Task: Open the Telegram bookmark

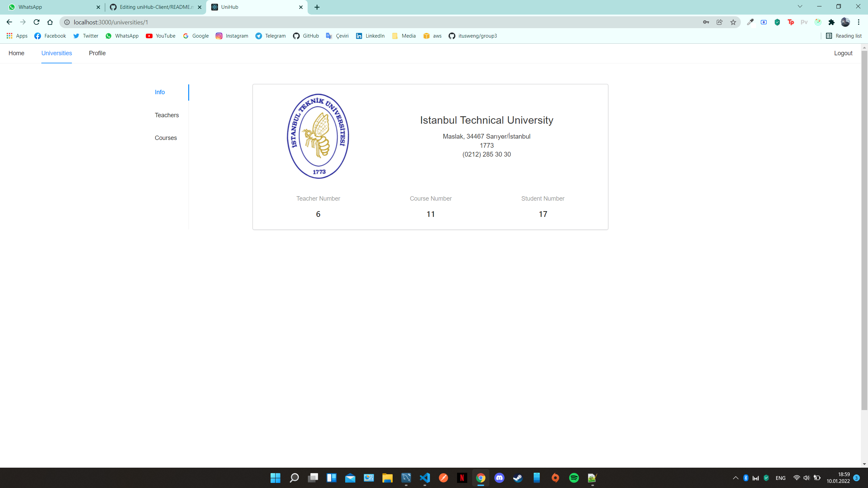Action: point(270,36)
